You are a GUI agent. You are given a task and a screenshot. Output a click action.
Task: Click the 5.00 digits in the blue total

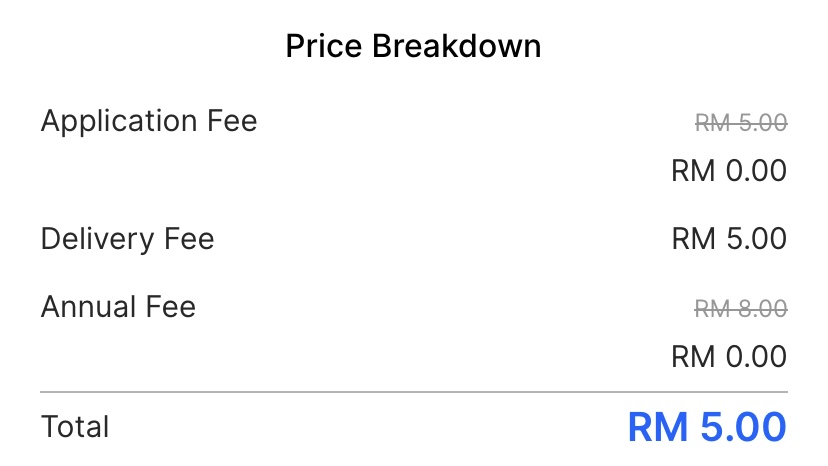[x=742, y=427]
